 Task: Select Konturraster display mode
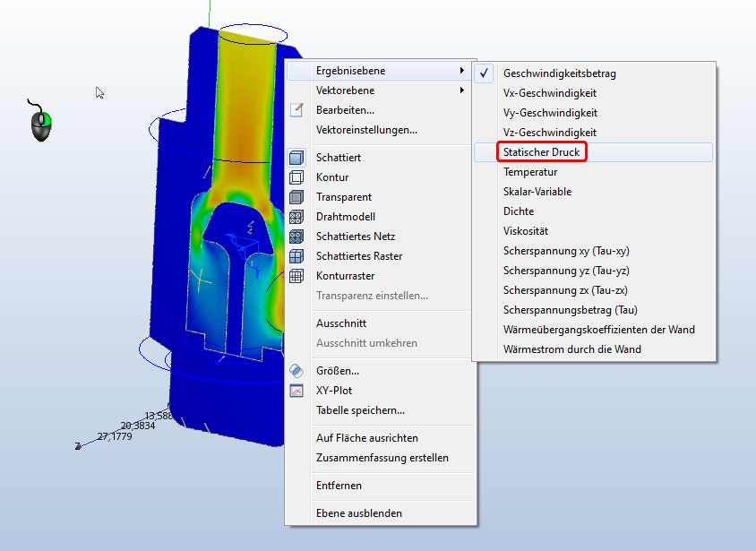[x=381, y=276]
